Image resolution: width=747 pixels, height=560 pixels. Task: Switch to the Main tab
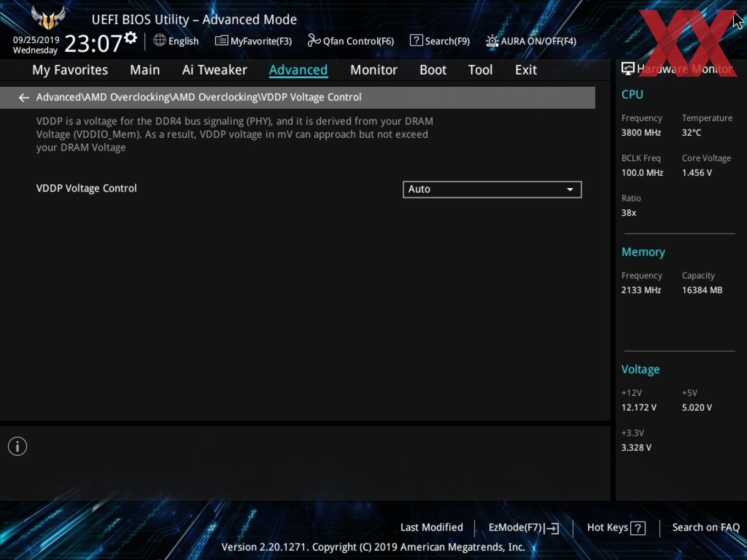(x=145, y=70)
